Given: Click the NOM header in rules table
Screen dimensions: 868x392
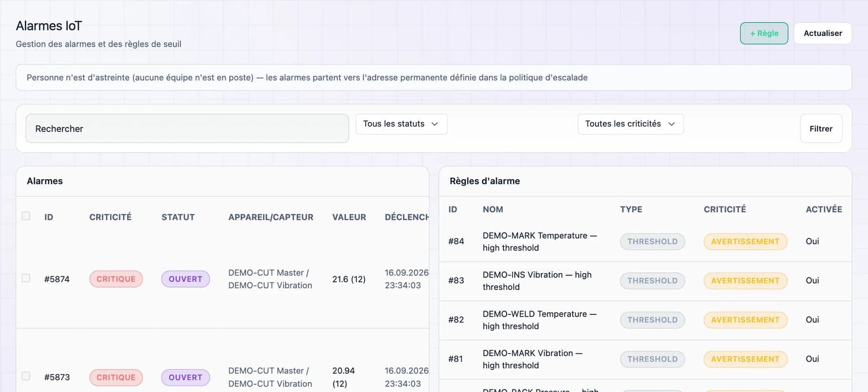Looking at the screenshot, I should point(493,210).
